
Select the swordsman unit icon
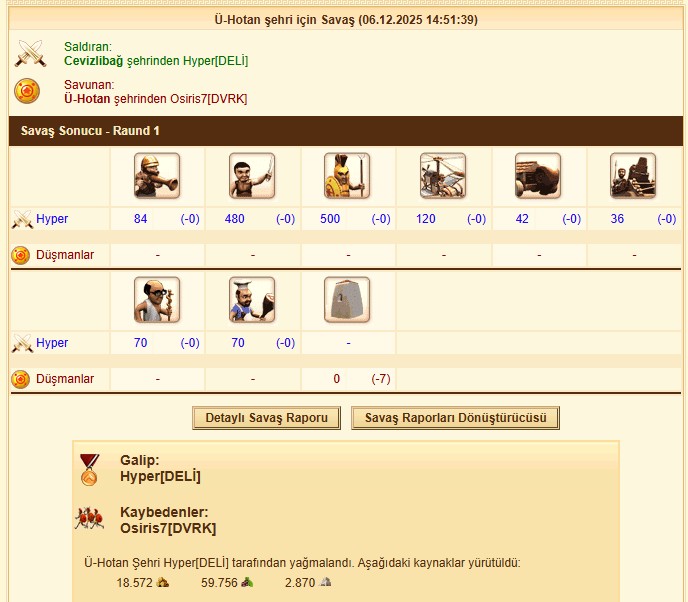pyautogui.click(x=252, y=176)
